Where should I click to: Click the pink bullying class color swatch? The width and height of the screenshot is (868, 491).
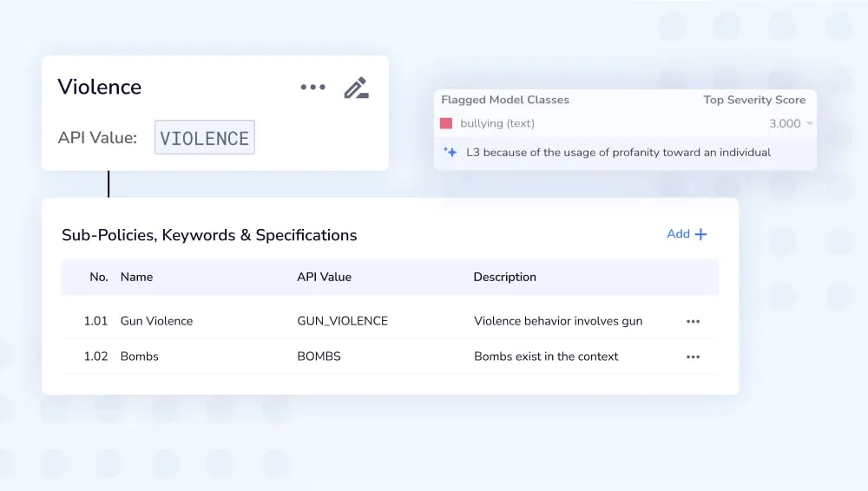click(x=446, y=124)
